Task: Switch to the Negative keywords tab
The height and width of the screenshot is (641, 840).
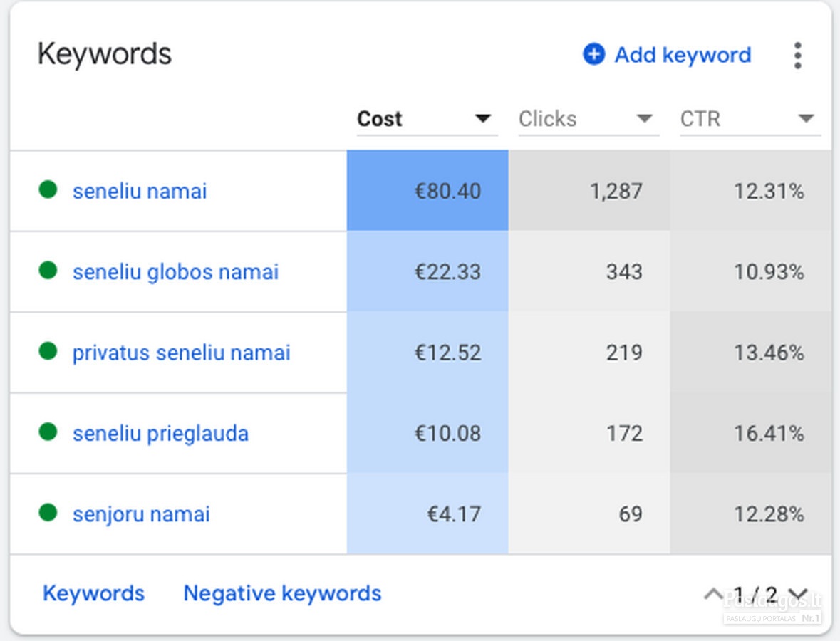Action: [x=282, y=593]
